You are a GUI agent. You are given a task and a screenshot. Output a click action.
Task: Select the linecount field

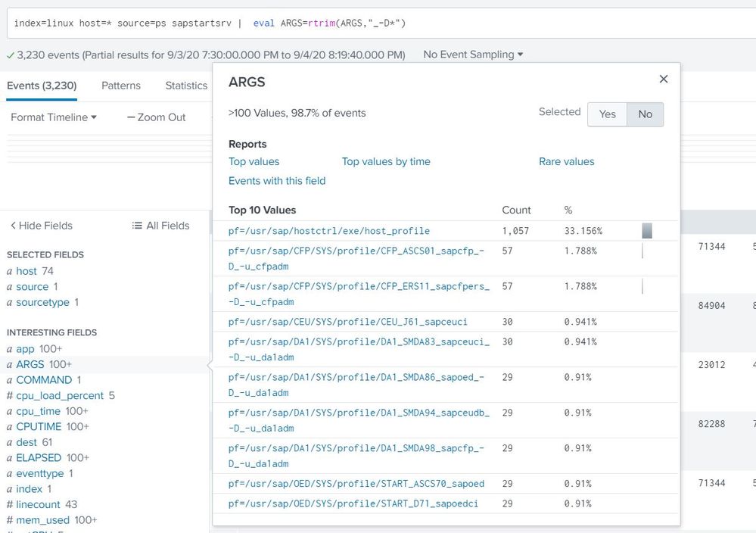[38, 504]
